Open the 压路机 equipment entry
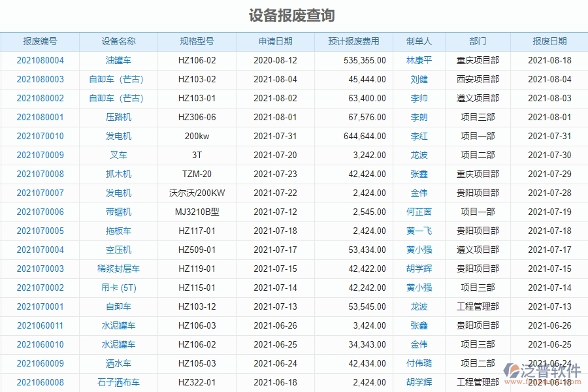Screen dimensions: 588x392 tap(116, 117)
